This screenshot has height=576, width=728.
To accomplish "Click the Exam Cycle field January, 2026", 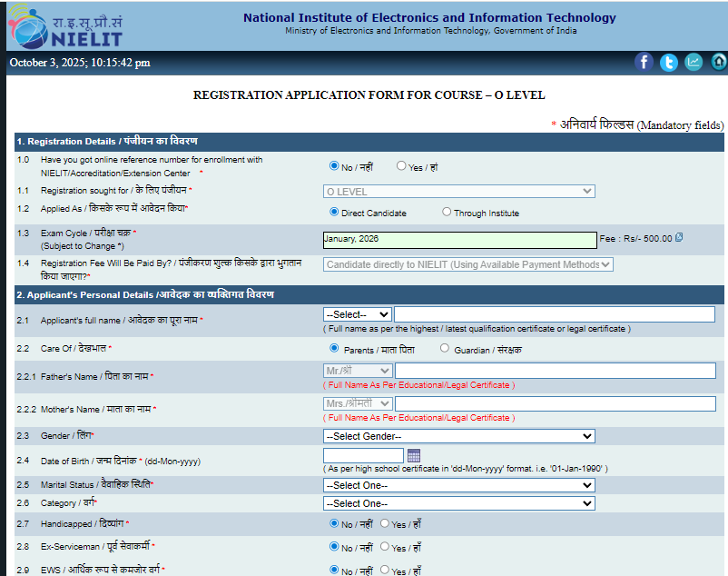I will [458, 239].
